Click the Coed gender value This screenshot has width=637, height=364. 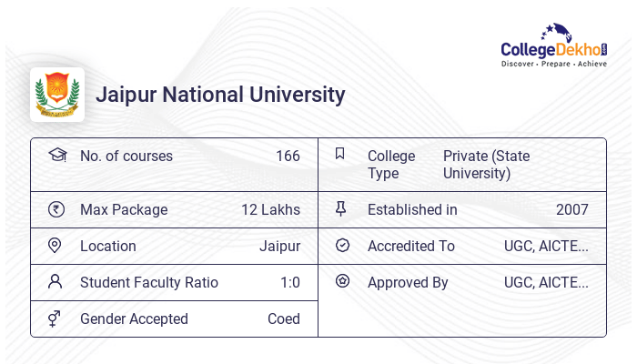pyautogui.click(x=283, y=319)
